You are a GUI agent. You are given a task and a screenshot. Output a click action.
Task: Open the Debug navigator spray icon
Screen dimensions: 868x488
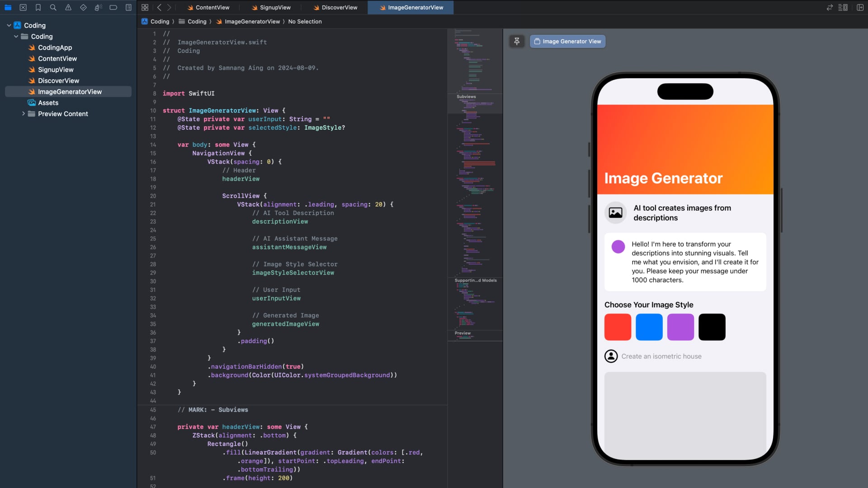pos(98,7)
